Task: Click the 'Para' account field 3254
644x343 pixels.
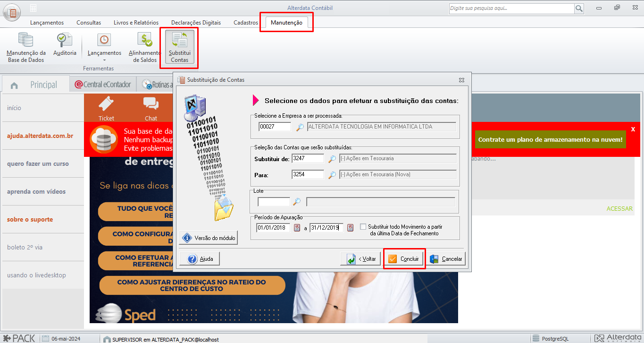Action: (x=308, y=174)
